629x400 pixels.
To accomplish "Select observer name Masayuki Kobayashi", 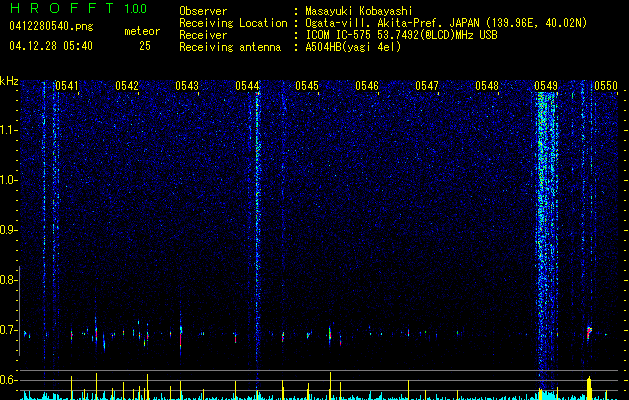I will coord(359,11).
